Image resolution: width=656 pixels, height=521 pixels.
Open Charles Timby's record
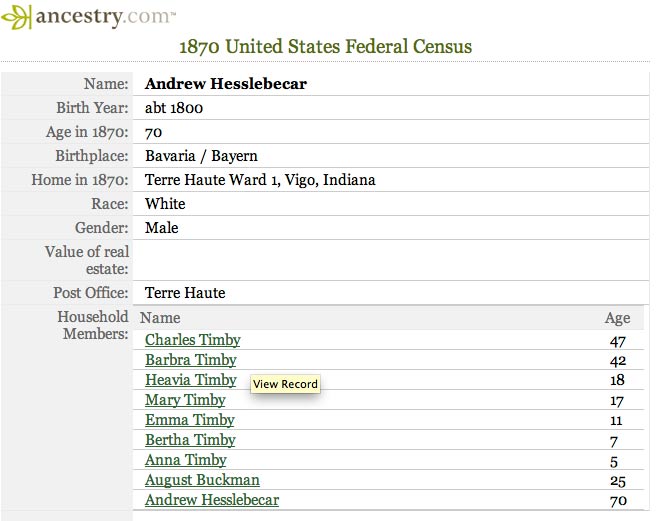click(x=192, y=340)
